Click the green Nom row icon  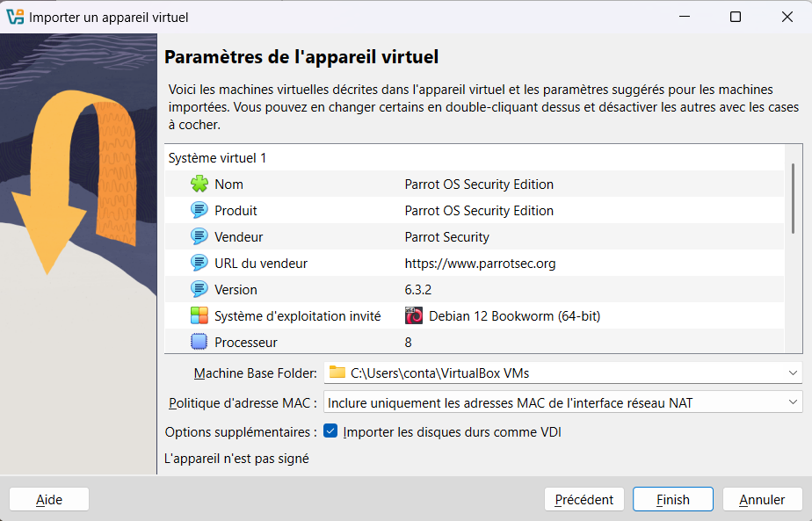click(199, 184)
